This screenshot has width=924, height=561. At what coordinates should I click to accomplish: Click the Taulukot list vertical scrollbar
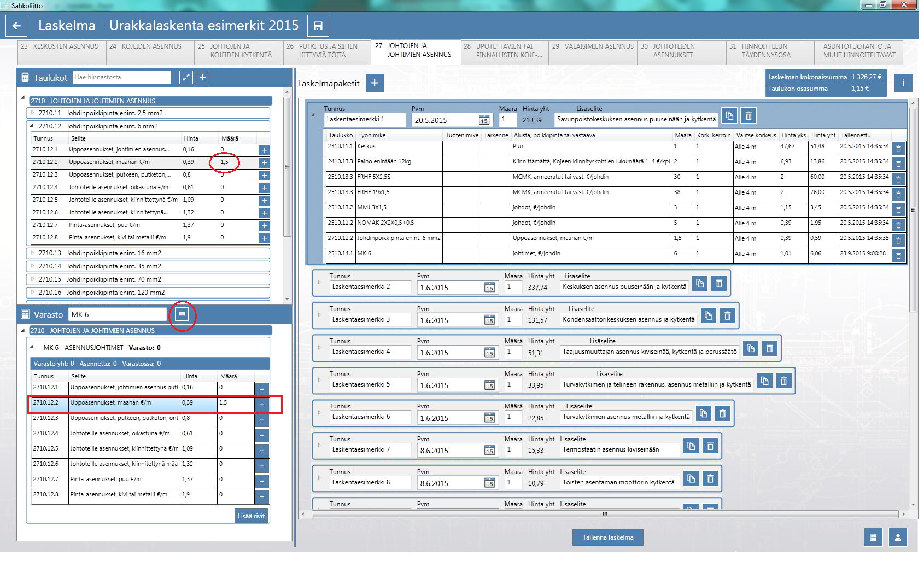(x=287, y=167)
